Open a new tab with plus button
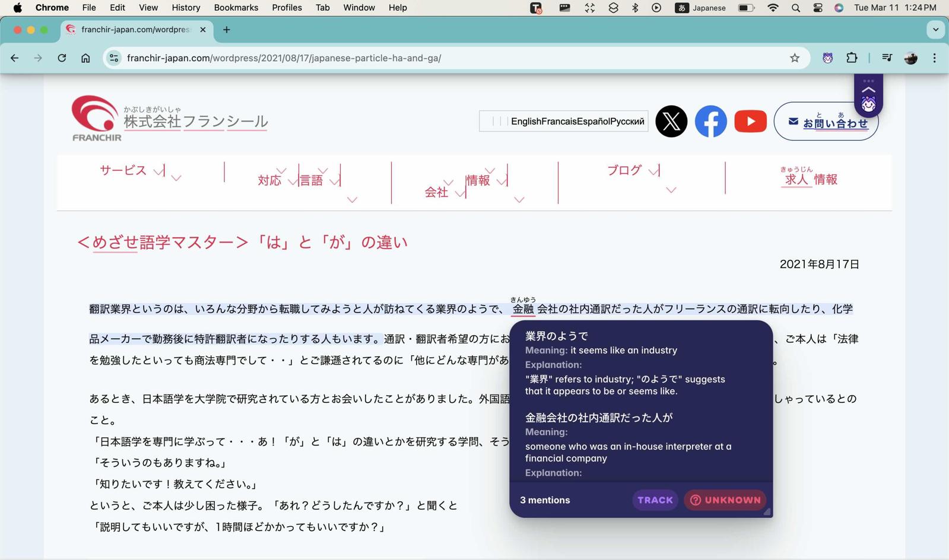Screen dimensions: 949x560 [x=226, y=30]
